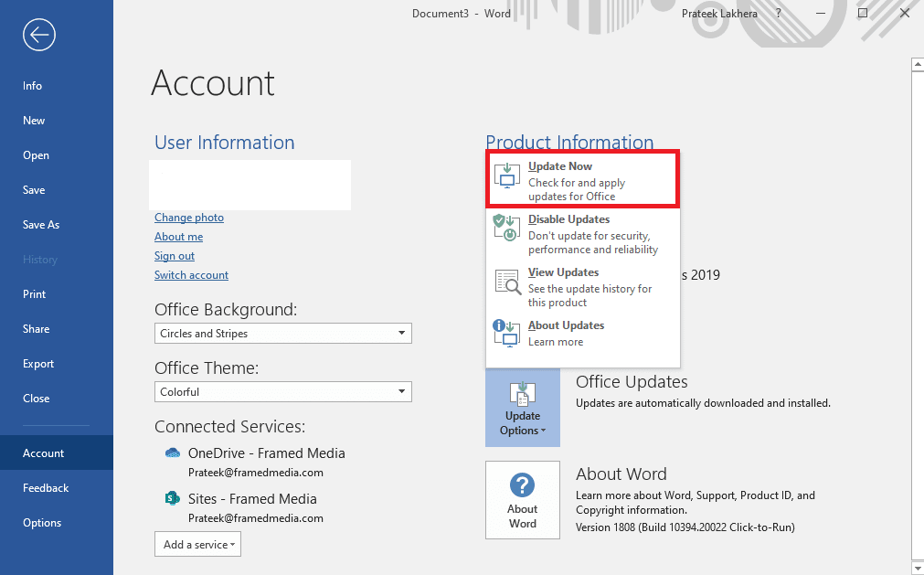
Task: Click the scrollbar up arrow
Action: [x=918, y=64]
